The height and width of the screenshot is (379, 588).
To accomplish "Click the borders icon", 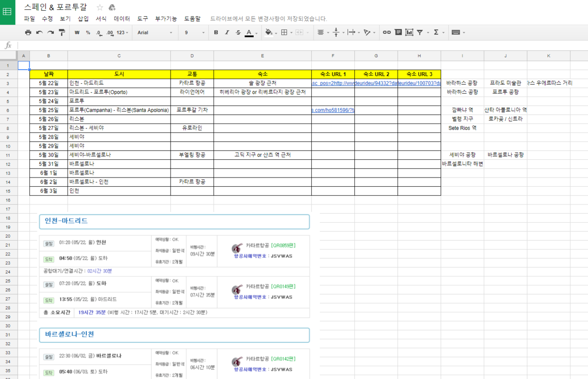I will pyautogui.click(x=284, y=32).
